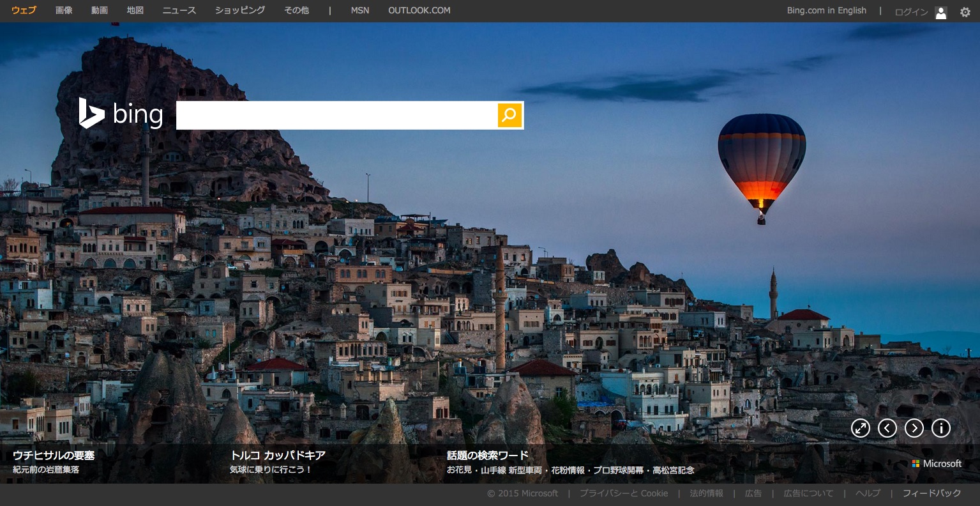Click the トルコ カッパドキア caption
The width and height of the screenshot is (980, 506).
pyautogui.click(x=278, y=456)
